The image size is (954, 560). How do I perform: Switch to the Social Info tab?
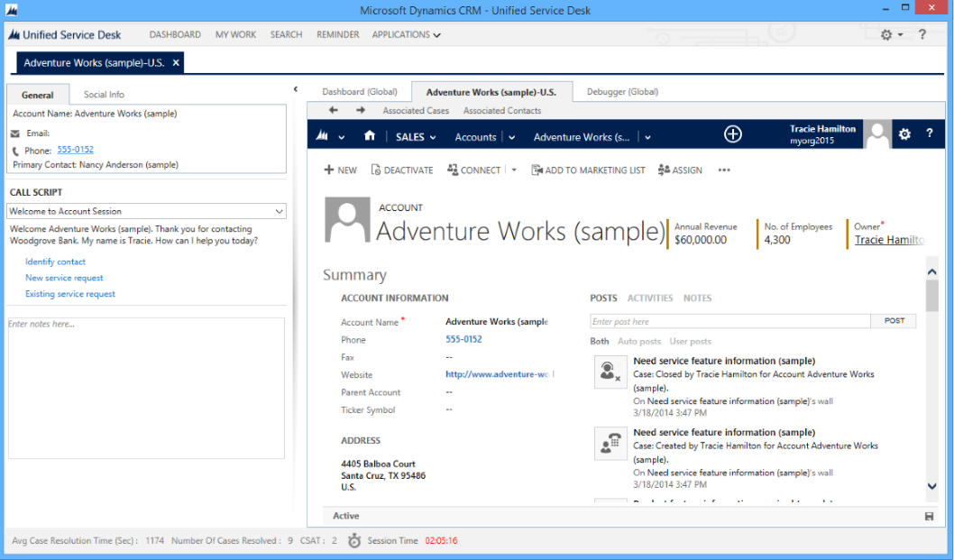(103, 94)
